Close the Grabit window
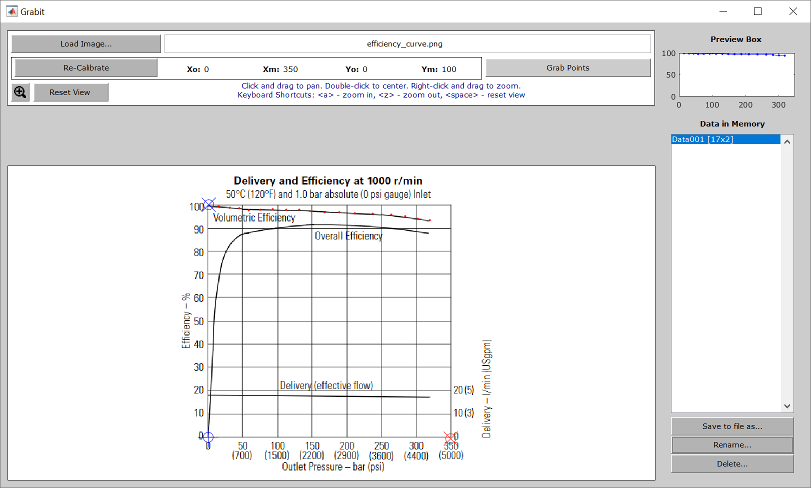 [793, 11]
